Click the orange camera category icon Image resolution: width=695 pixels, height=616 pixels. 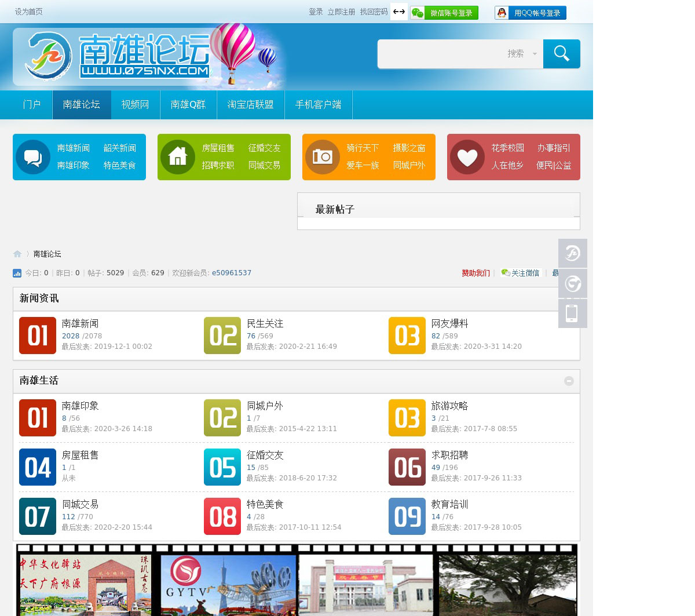pos(323,157)
